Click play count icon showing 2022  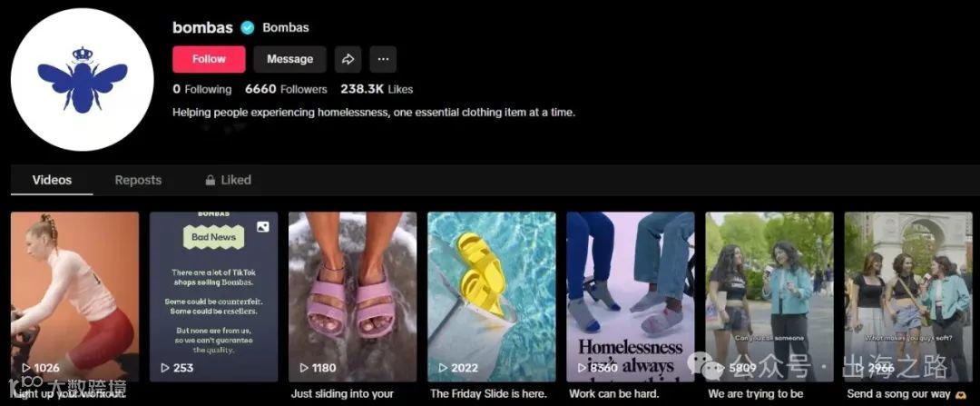click(443, 368)
